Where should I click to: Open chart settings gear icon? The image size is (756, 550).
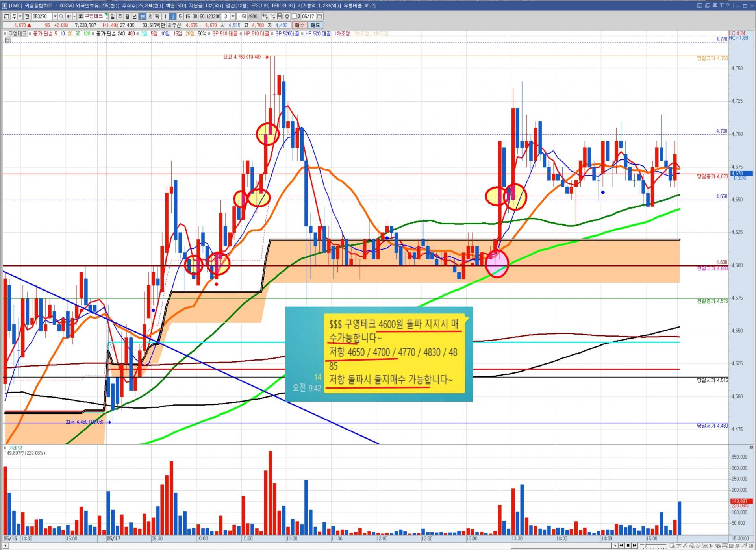[x=287, y=16]
